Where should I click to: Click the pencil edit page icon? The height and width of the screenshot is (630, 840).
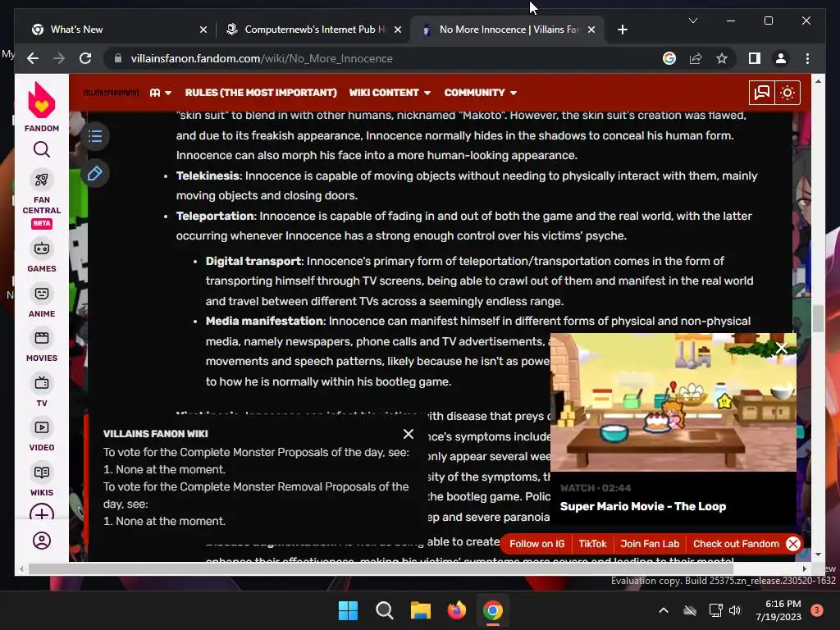[x=95, y=174]
